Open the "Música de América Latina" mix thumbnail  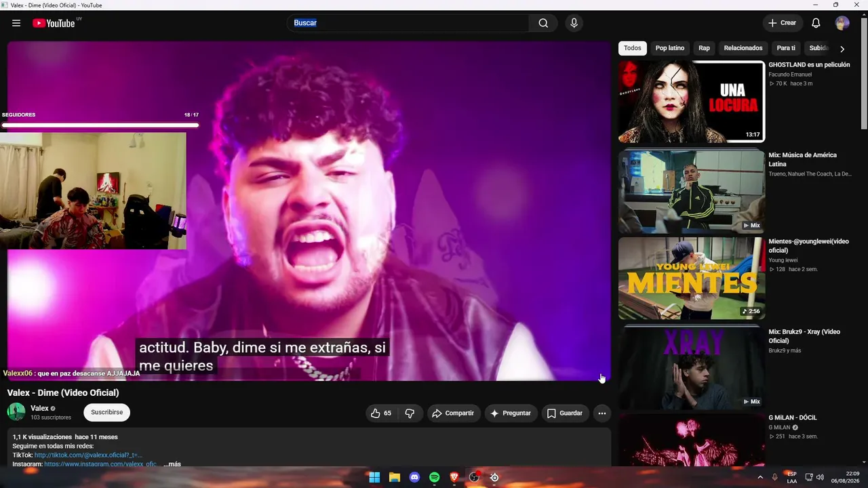pos(692,192)
